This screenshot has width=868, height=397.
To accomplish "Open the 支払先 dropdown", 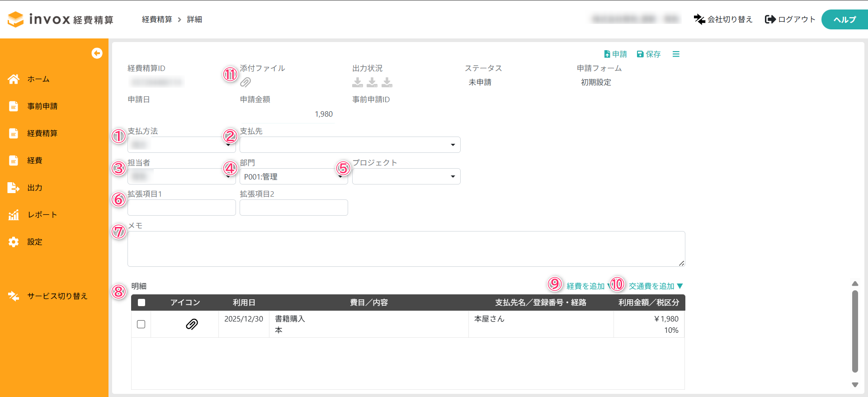I will 349,145.
